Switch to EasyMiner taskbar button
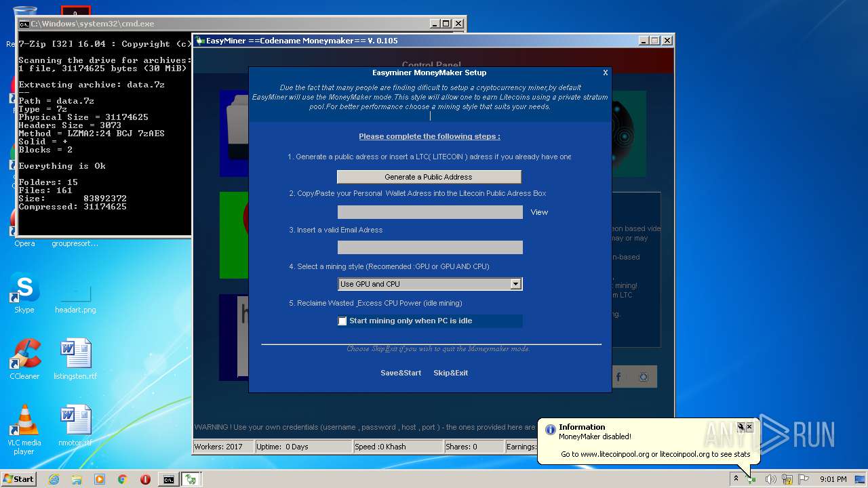The image size is (868, 488). point(192,479)
